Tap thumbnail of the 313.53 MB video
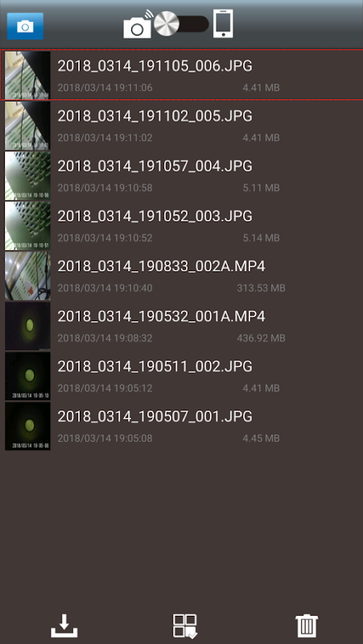The image size is (363, 644). point(27,275)
